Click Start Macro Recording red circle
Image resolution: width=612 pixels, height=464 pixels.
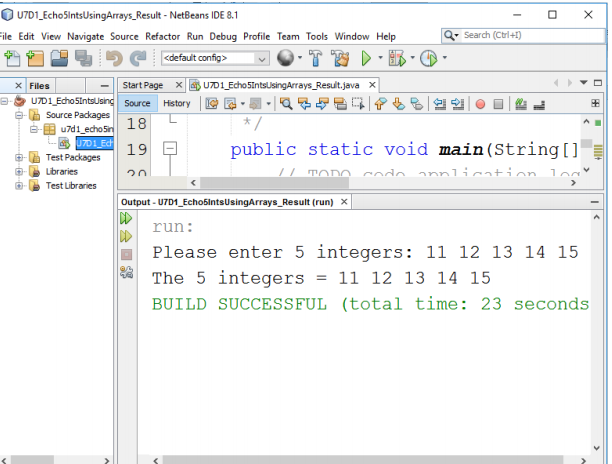point(480,104)
